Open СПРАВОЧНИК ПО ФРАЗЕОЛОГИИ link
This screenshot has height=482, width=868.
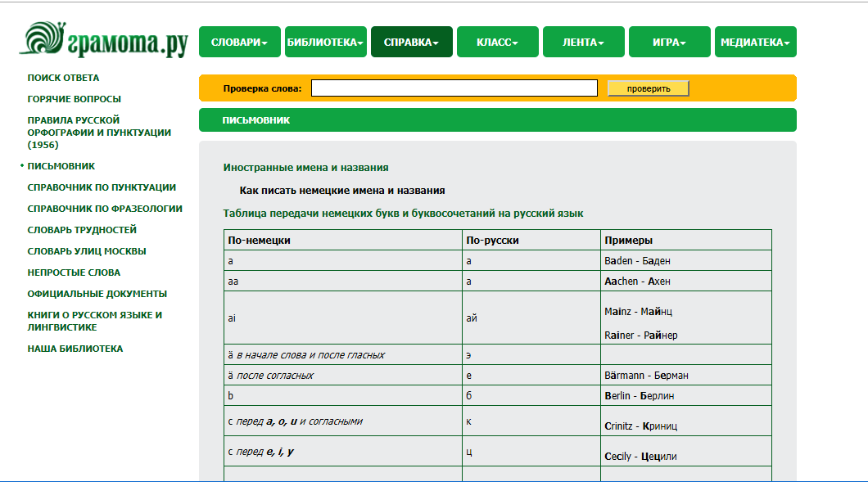tap(105, 209)
